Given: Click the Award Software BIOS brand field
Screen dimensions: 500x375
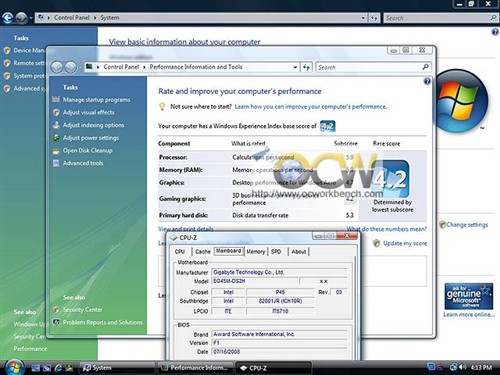Looking at the screenshot, I should pyautogui.click(x=280, y=334).
